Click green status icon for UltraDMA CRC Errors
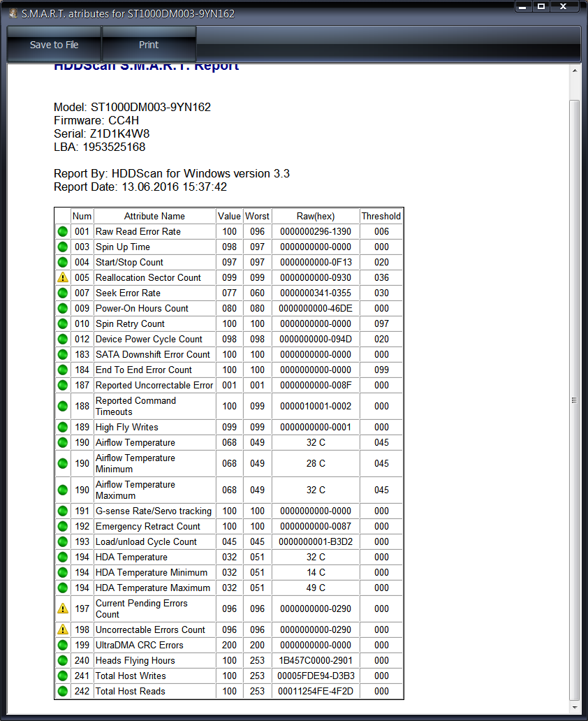Viewport: 588px width, 721px height. click(x=63, y=645)
